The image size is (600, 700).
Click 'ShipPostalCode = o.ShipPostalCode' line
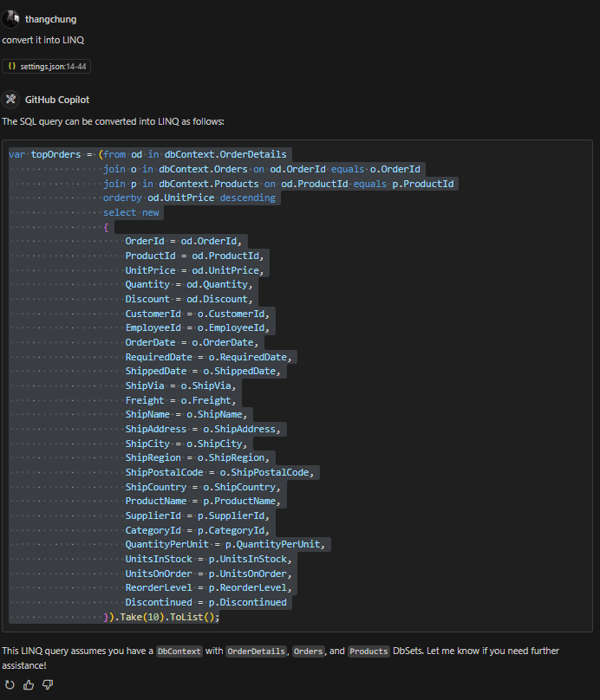click(x=219, y=472)
